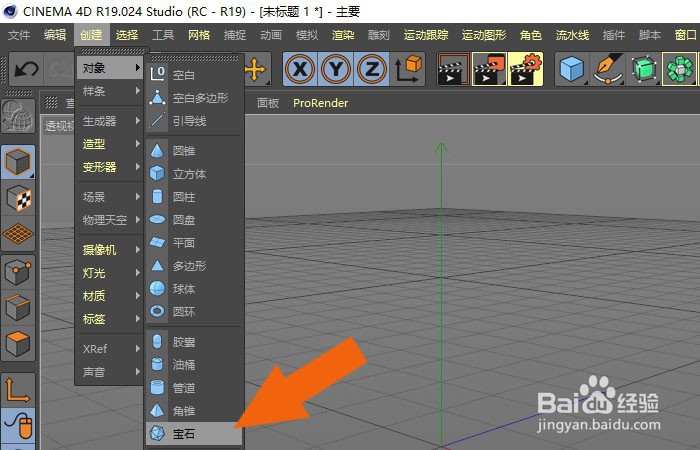Click the Tweak mode mouse icon
The width and height of the screenshot is (700, 450).
(x=18, y=426)
